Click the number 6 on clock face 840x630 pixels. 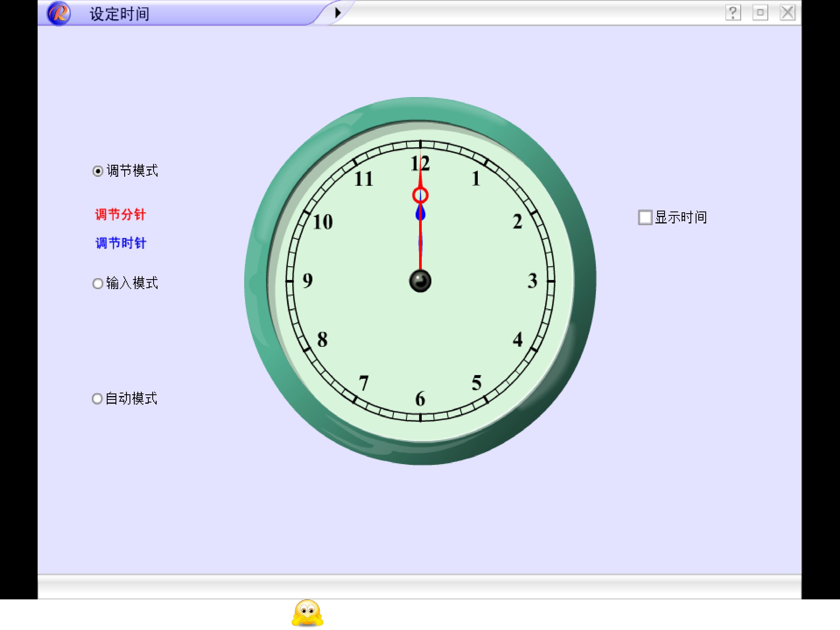pos(420,399)
